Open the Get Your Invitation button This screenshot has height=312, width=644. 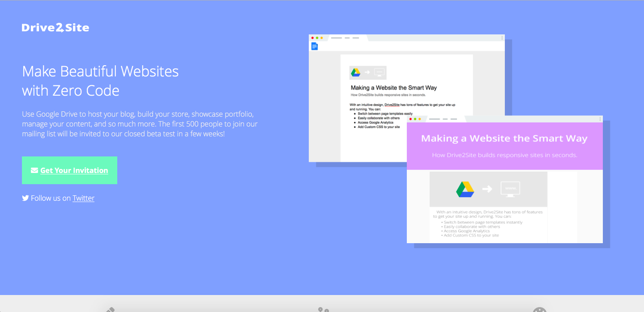[69, 170]
